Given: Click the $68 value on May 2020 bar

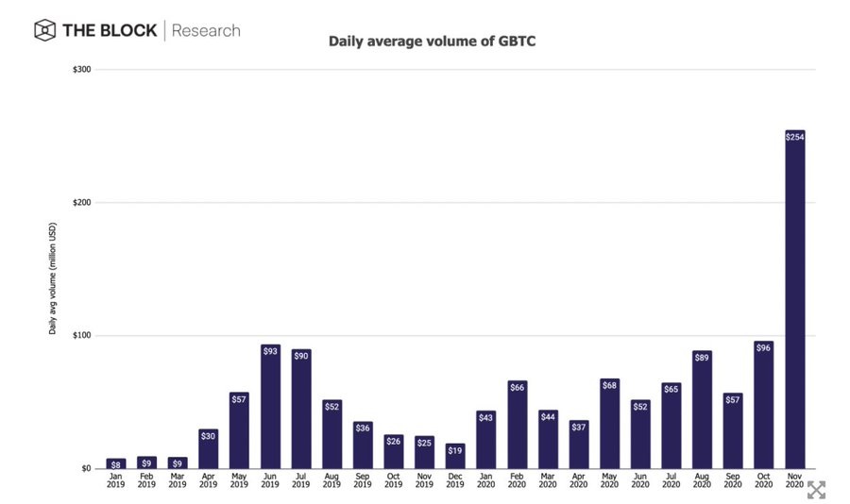Looking at the screenshot, I should pyautogui.click(x=609, y=385).
